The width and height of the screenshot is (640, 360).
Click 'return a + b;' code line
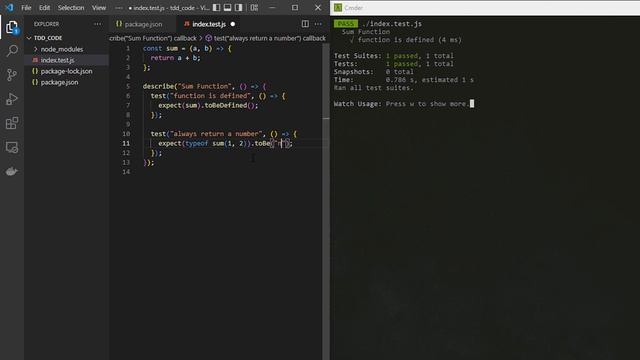click(x=176, y=58)
